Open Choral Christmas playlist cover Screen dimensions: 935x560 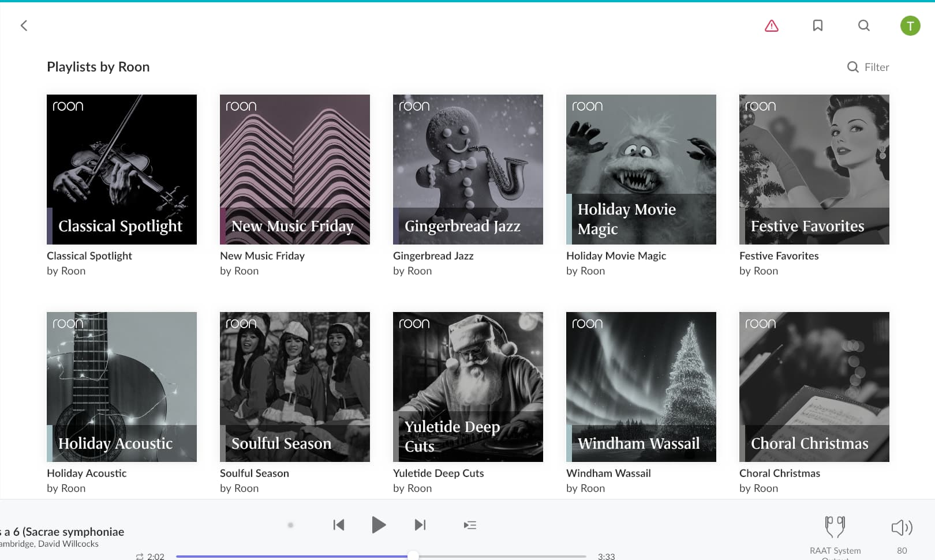pos(814,387)
